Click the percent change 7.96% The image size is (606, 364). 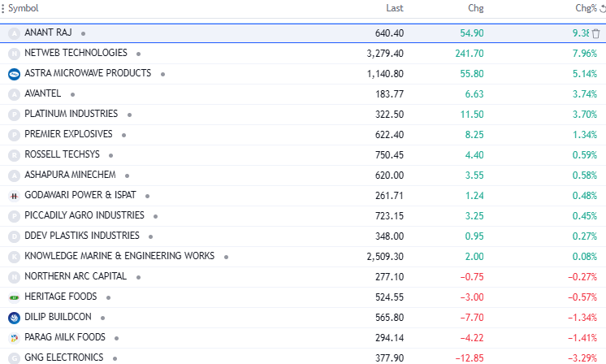click(585, 54)
